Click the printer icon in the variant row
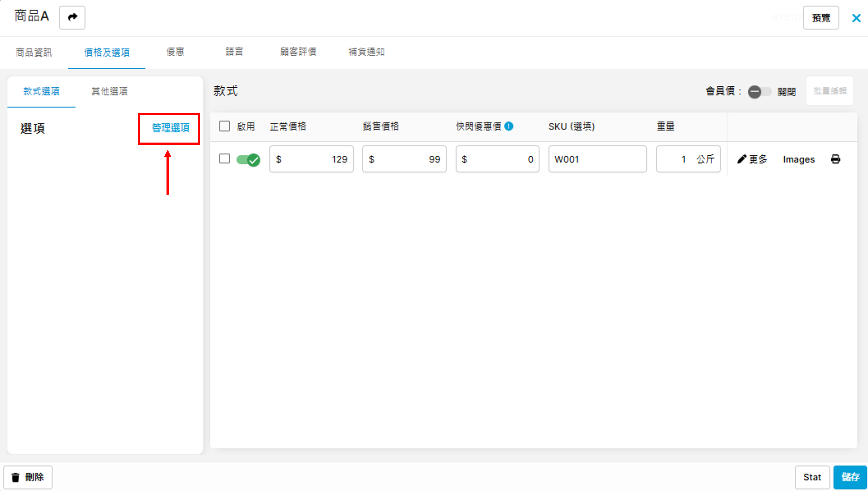The width and height of the screenshot is (868, 491). click(x=835, y=159)
